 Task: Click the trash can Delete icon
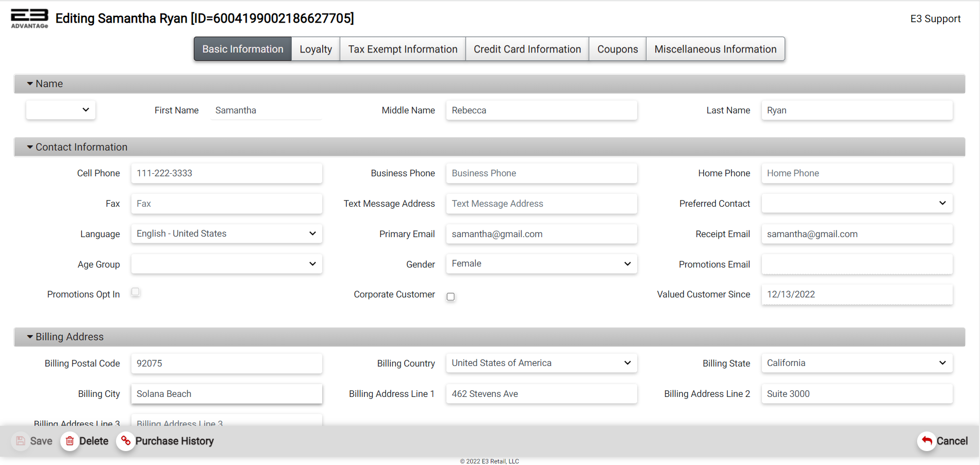pos(70,441)
